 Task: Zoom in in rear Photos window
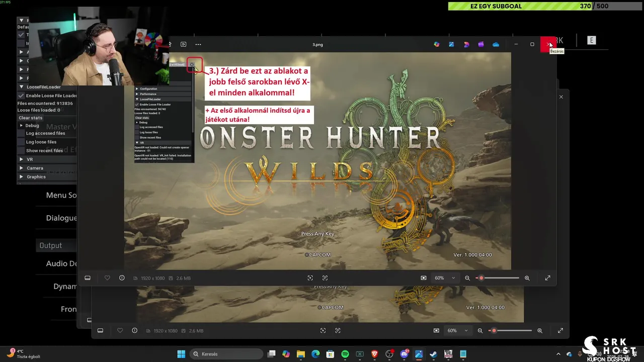tap(540, 331)
